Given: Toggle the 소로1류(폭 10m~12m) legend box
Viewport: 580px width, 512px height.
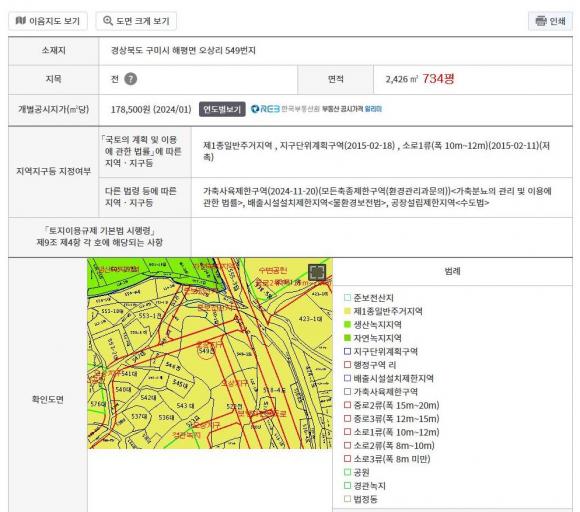Looking at the screenshot, I should tap(347, 432).
